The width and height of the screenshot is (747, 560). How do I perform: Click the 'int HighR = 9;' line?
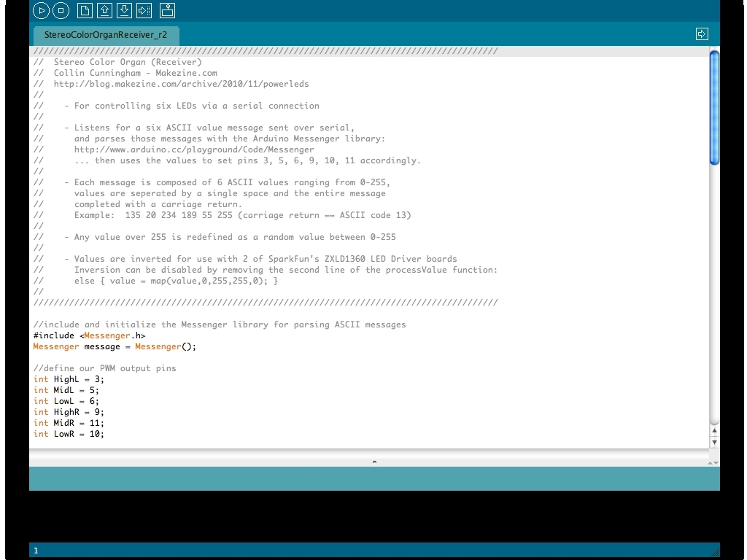pos(69,413)
